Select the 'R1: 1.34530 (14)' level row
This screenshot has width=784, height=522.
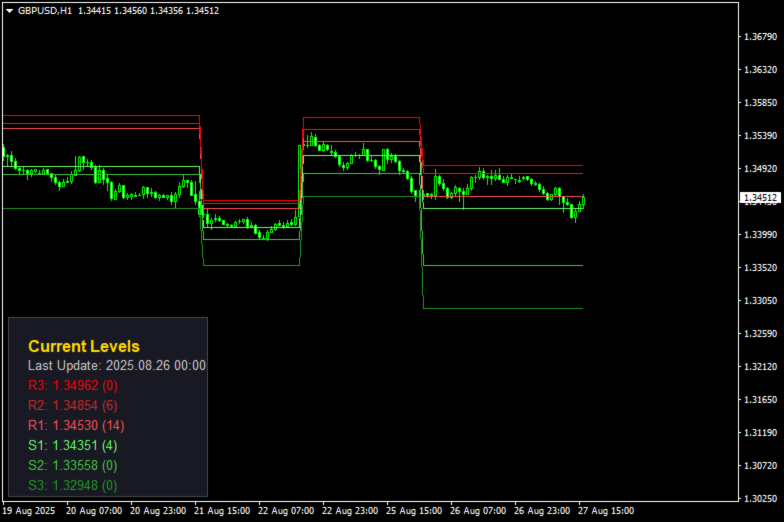pyautogui.click(x=76, y=426)
